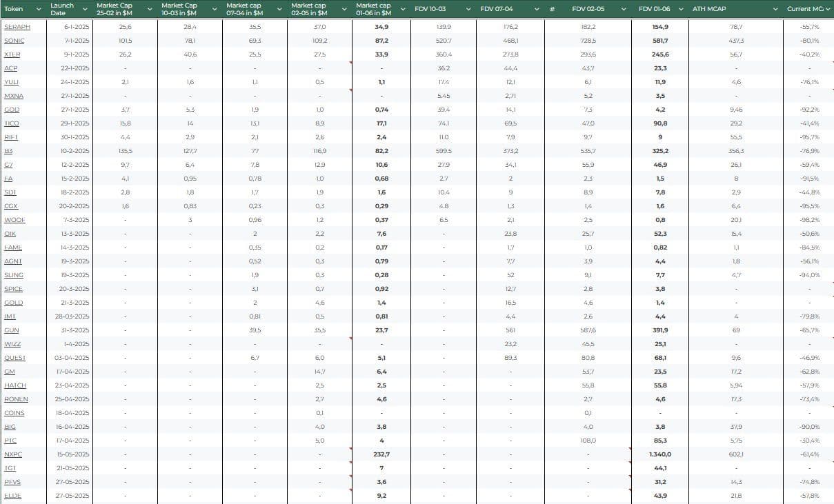Open the WOOF token link
834x504 pixels.
coord(14,220)
